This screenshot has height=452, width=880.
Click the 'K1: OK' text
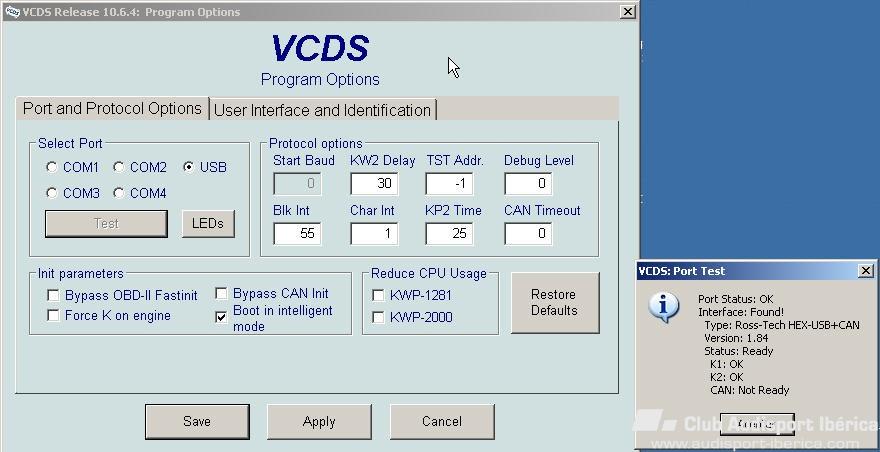tap(727, 364)
